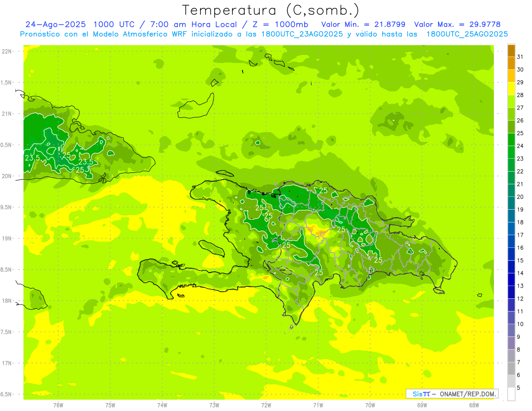Click the "1800UTC_25AGO2025" valid-until time text
This screenshot has width=532, height=411.
click(x=466, y=34)
